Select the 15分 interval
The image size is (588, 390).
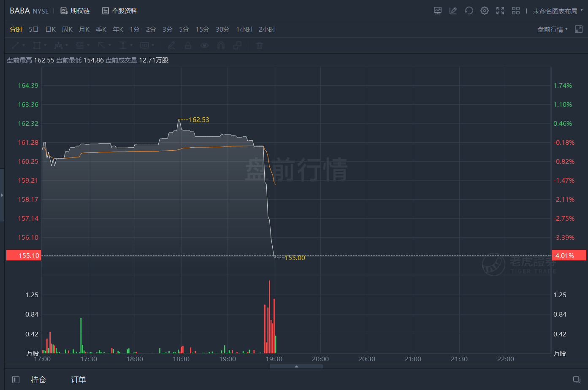click(202, 29)
